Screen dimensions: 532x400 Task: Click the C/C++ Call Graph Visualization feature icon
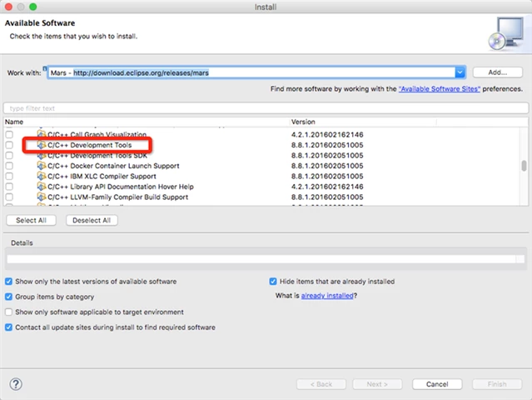coord(42,134)
